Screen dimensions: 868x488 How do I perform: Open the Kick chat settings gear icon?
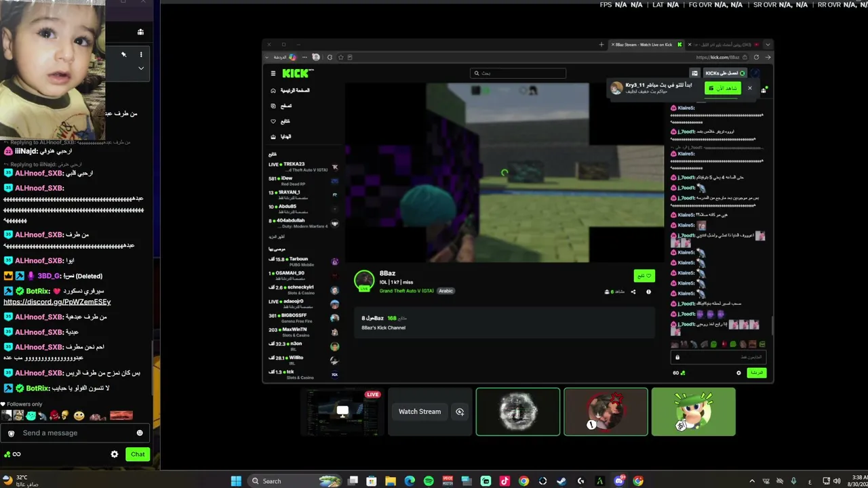click(x=739, y=373)
